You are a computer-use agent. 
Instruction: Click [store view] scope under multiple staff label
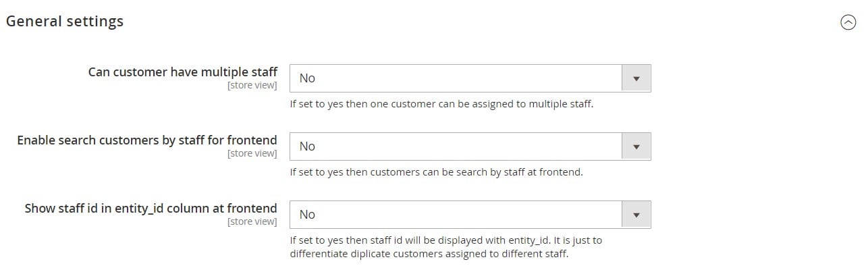(x=252, y=86)
